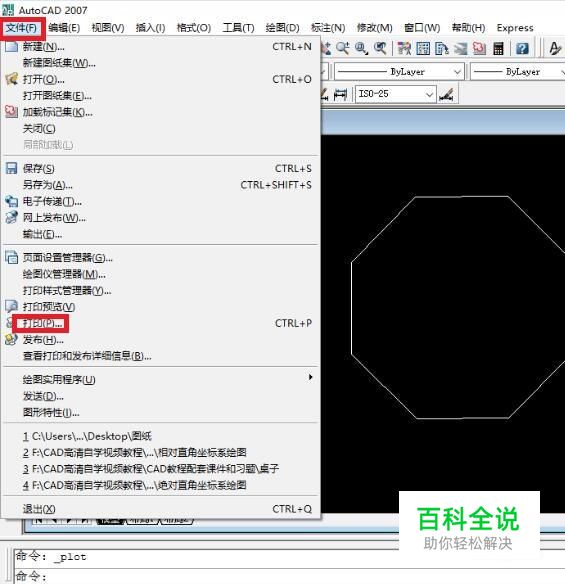The height and width of the screenshot is (584, 565).
Task: Choose 另存为(A)... menu entry
Action: pos(159,185)
